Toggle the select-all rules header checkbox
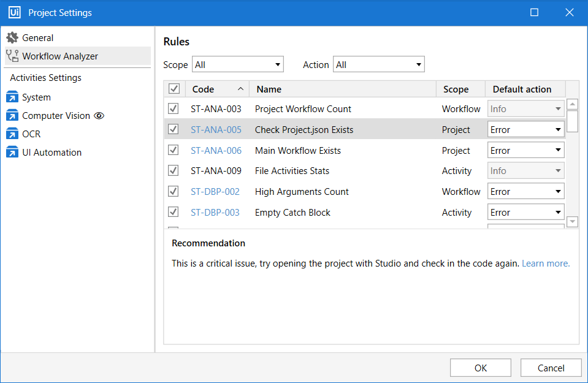 tap(174, 89)
